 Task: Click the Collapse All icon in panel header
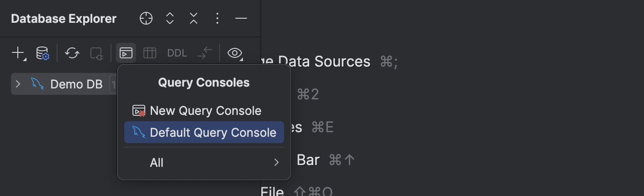tap(194, 19)
